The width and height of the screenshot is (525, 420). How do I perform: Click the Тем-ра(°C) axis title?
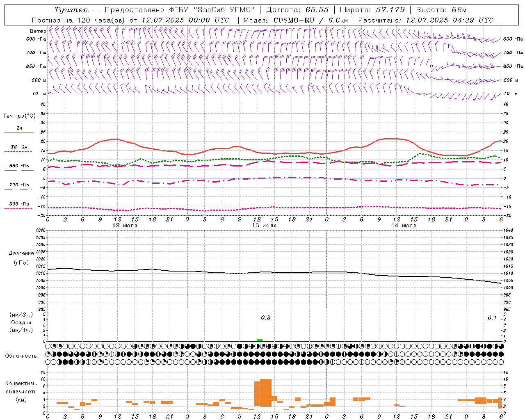pyautogui.click(x=19, y=116)
